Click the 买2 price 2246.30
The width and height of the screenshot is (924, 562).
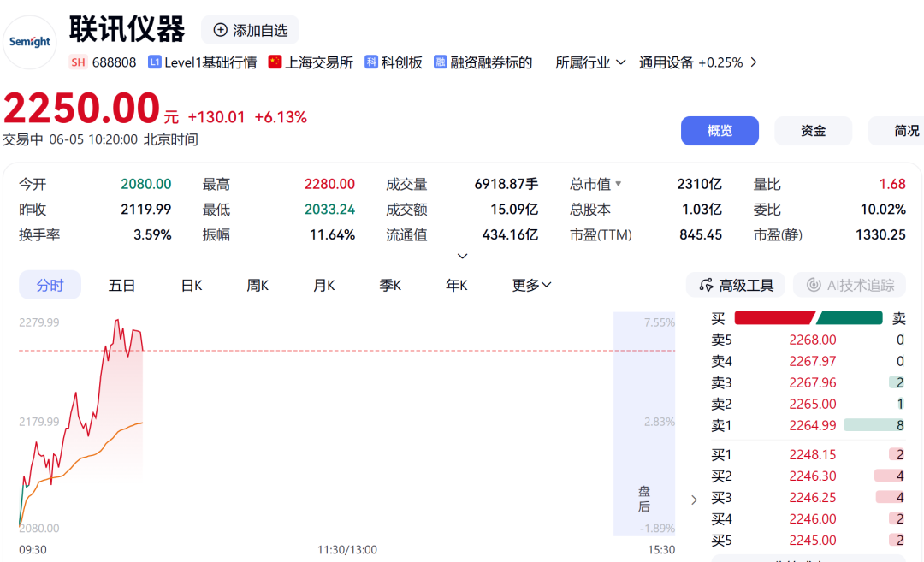[813, 476]
